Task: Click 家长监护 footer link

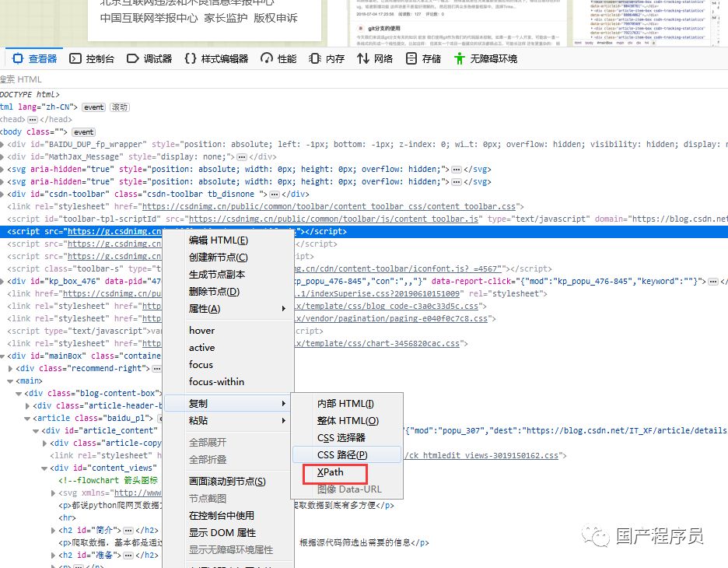Action: (226, 18)
